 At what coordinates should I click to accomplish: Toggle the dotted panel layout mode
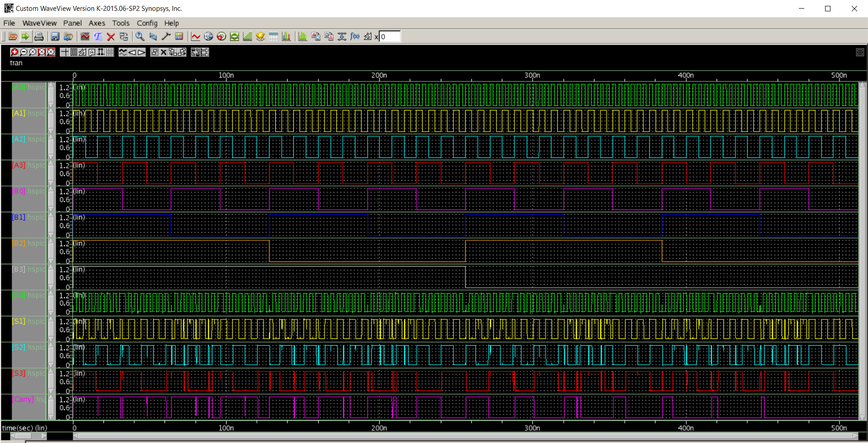coord(154,52)
